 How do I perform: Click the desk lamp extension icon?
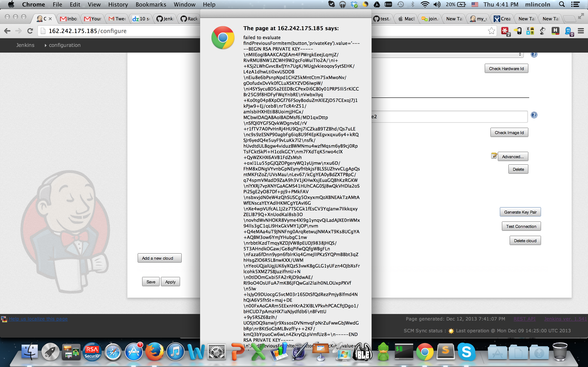(x=542, y=31)
